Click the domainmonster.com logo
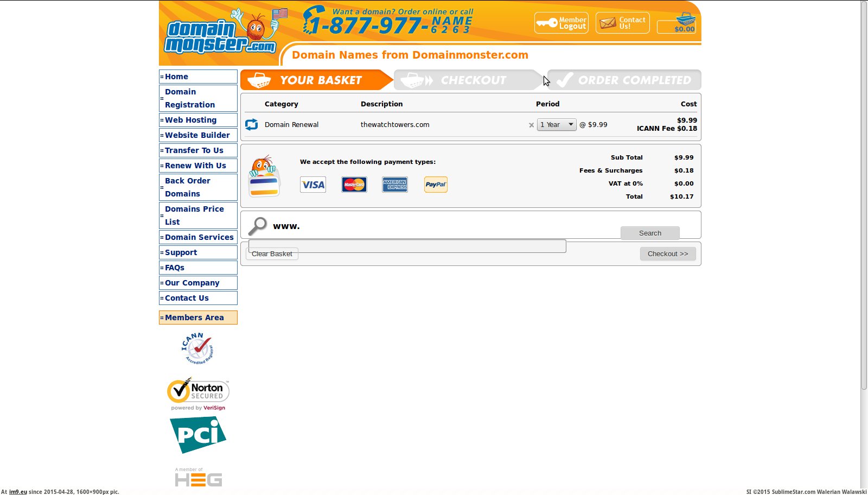 point(220,34)
